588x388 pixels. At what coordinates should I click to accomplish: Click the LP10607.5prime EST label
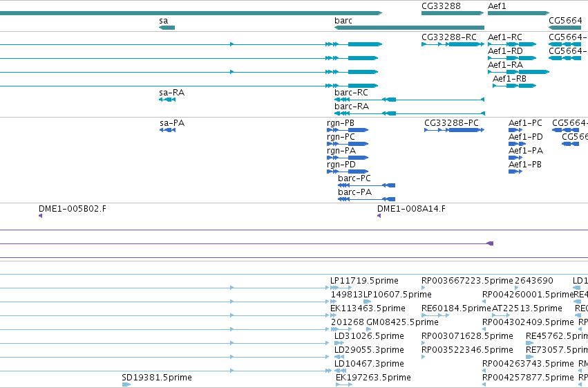click(397, 295)
